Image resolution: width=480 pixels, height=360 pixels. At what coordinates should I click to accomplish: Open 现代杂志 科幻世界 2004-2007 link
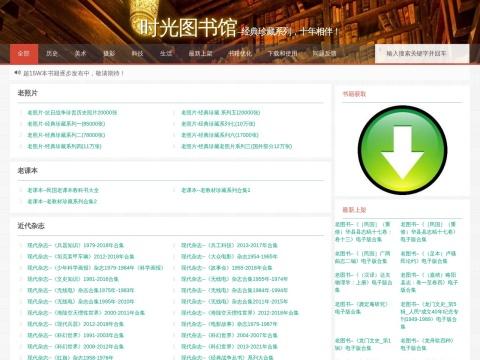click(x=229, y=335)
